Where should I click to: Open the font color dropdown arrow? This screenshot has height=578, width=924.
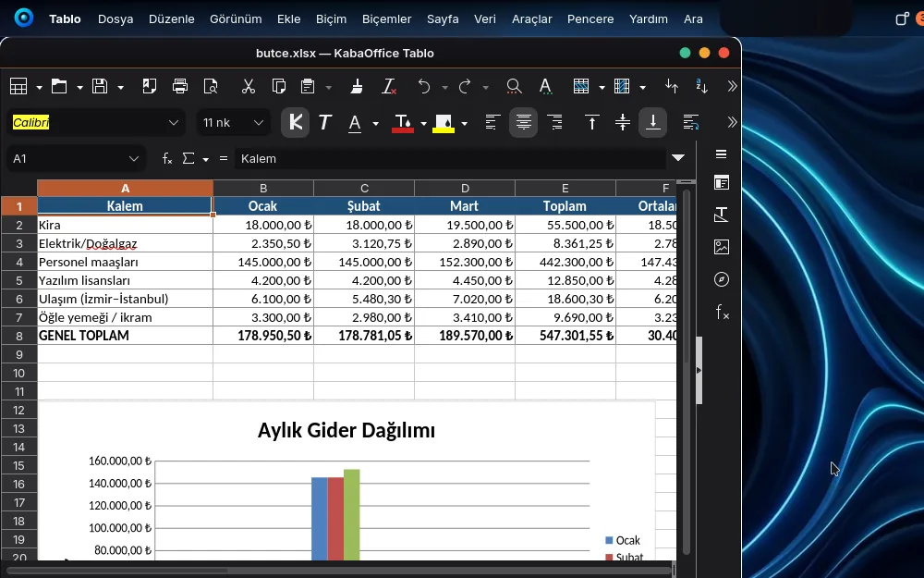coord(423,123)
